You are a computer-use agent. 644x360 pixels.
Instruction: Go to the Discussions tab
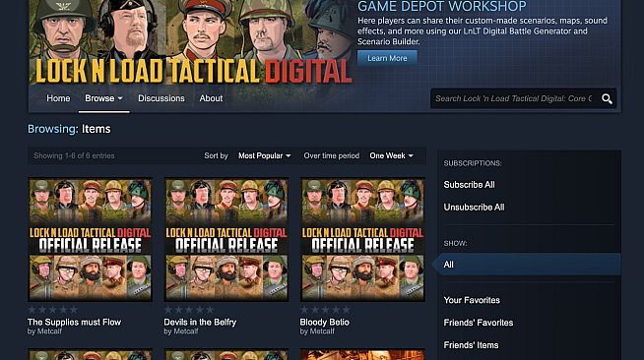tap(161, 98)
